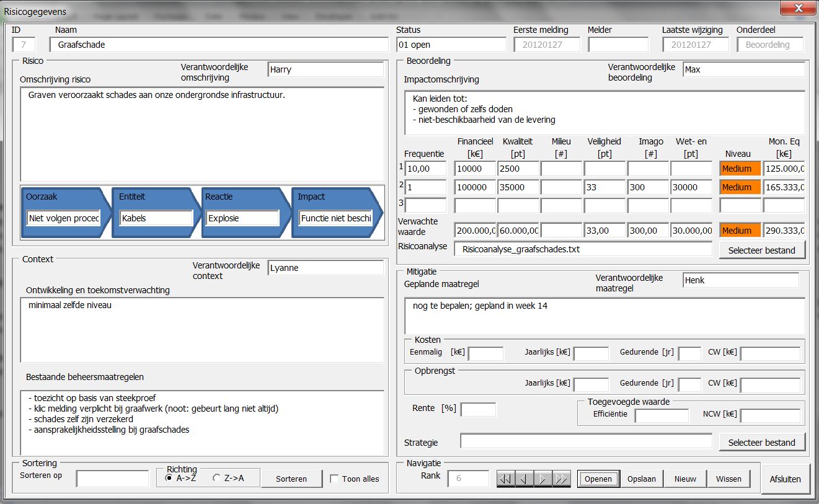The height and width of the screenshot is (504, 819).
Task: Click the Ontwikkeling en toekomstverwachting text area
Action: (x=202, y=330)
